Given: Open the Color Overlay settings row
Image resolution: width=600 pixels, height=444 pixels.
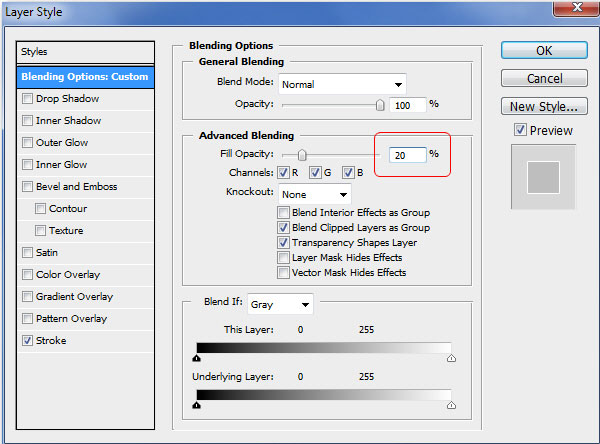Looking at the screenshot, I should (x=85, y=275).
